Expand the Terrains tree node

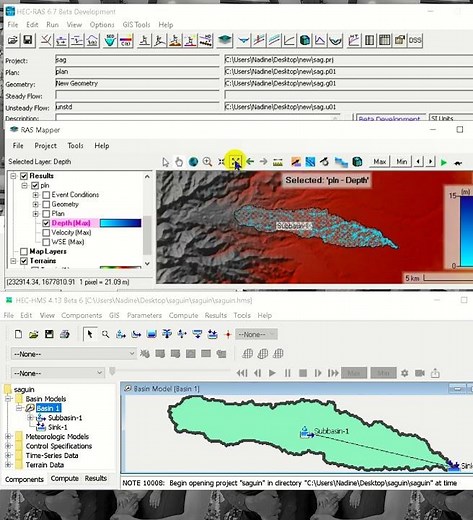(x=13, y=261)
